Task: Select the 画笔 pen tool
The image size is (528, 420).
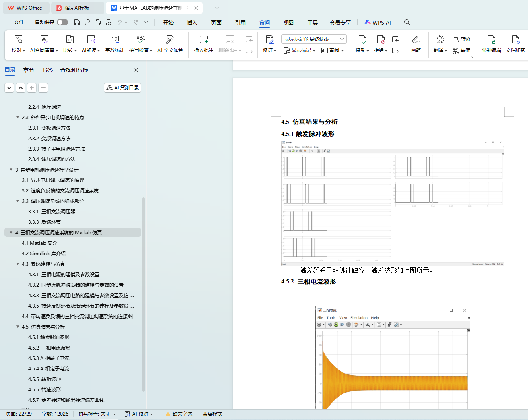Action: point(416,40)
